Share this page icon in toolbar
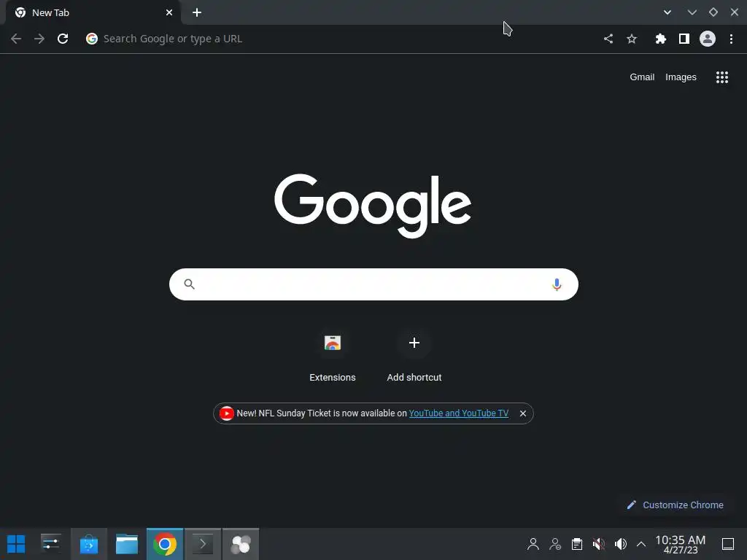Viewport: 747px width, 560px height. 608,39
